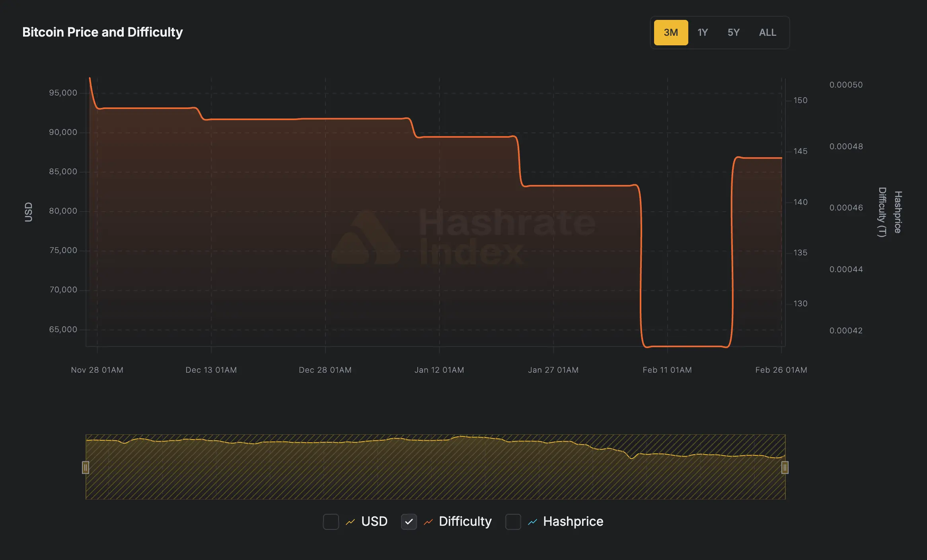The image size is (927, 560).
Task: Grab the left range slider handle
Action: [86, 467]
